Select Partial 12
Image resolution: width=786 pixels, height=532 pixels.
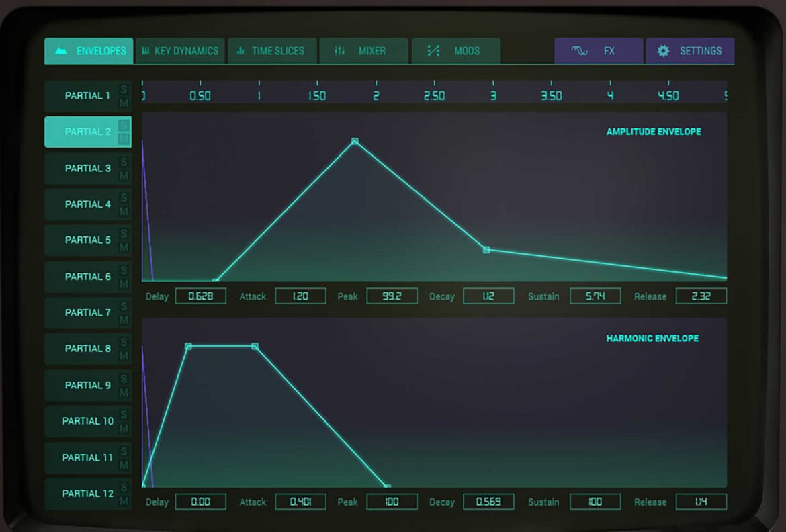pos(87,494)
